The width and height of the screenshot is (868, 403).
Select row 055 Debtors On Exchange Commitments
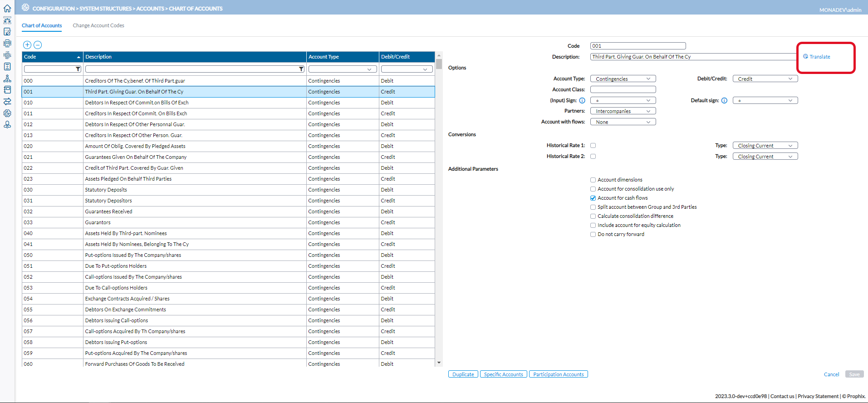[x=228, y=310]
